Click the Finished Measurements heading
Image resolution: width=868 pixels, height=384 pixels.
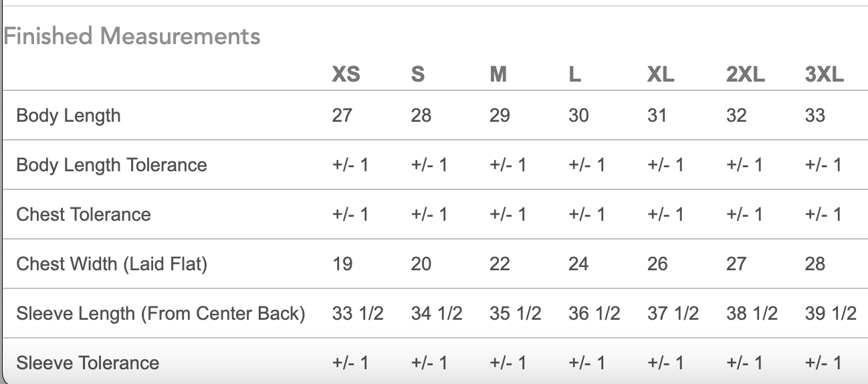click(132, 36)
